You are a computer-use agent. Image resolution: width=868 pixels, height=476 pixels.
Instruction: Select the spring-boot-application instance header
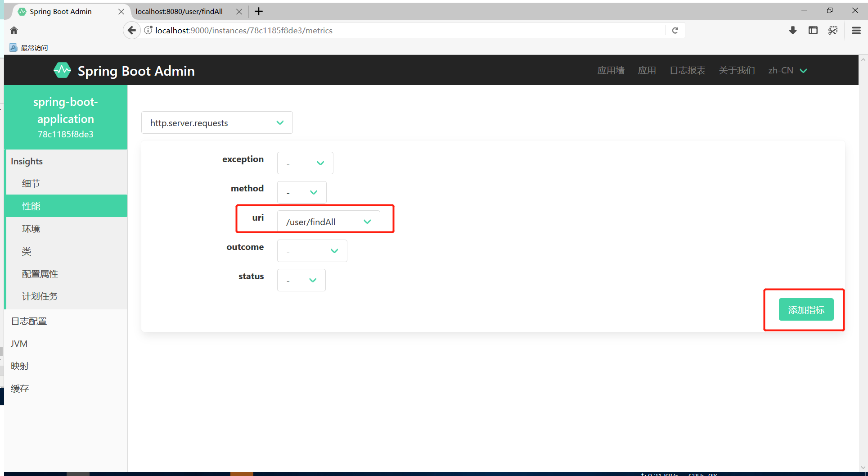tap(66, 117)
